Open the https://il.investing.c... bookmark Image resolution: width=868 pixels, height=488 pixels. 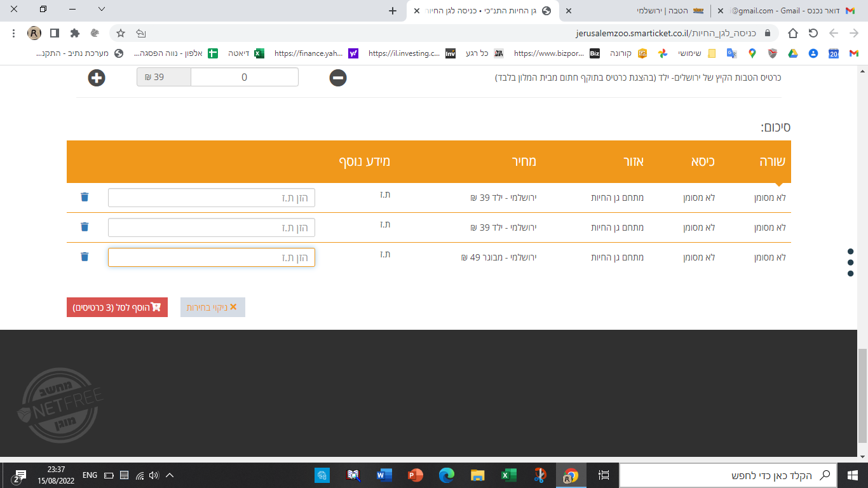pos(412,53)
